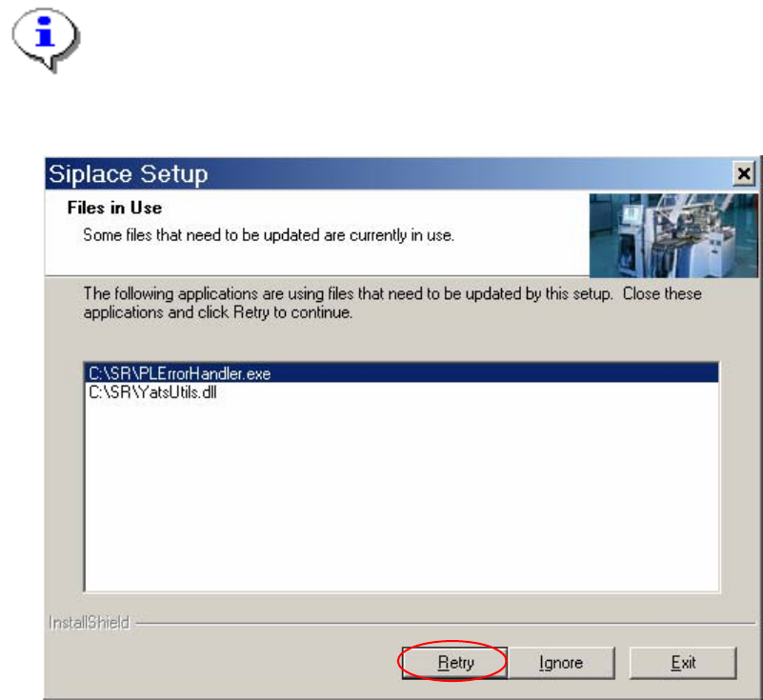Close the Siplace Setup dialog with X
The height and width of the screenshot is (700, 763).
pos(744,173)
